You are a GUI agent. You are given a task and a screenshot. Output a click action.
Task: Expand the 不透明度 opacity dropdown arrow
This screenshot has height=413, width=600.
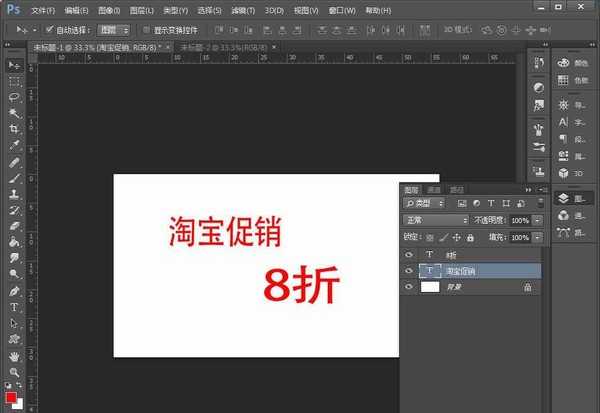click(538, 220)
